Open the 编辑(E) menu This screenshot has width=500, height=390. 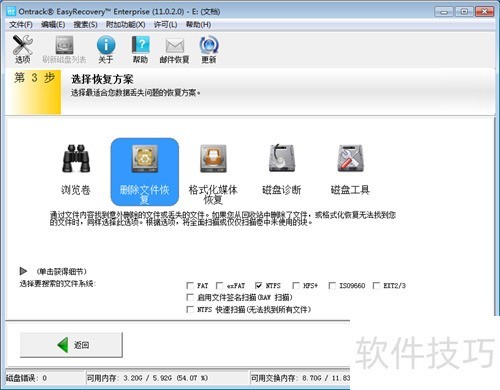53,25
